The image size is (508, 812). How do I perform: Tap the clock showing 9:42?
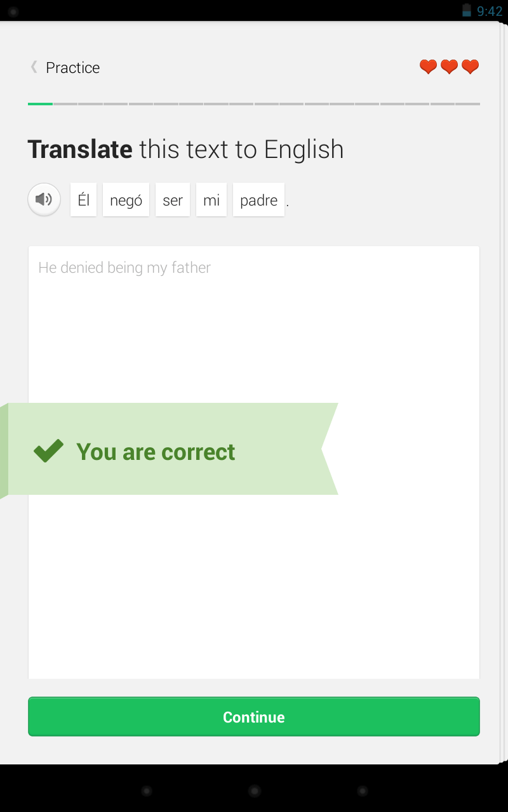tap(490, 11)
